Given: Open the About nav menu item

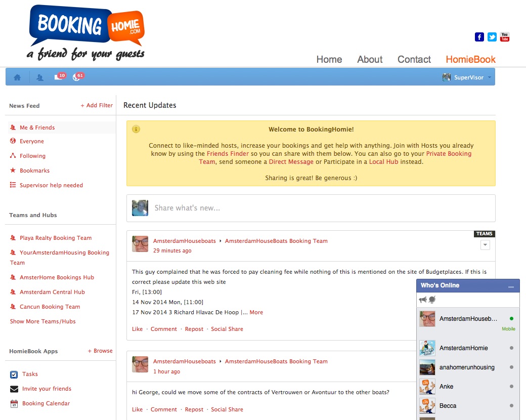Looking at the screenshot, I should click(370, 59).
